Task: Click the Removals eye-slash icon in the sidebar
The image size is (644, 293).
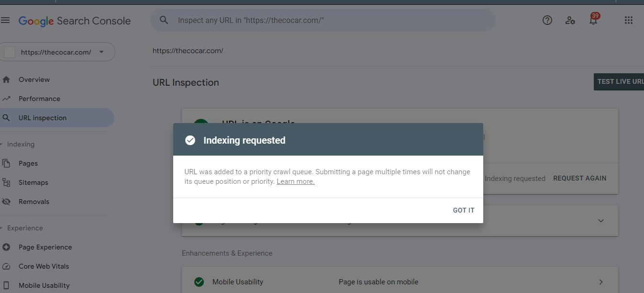Action: coord(6,202)
